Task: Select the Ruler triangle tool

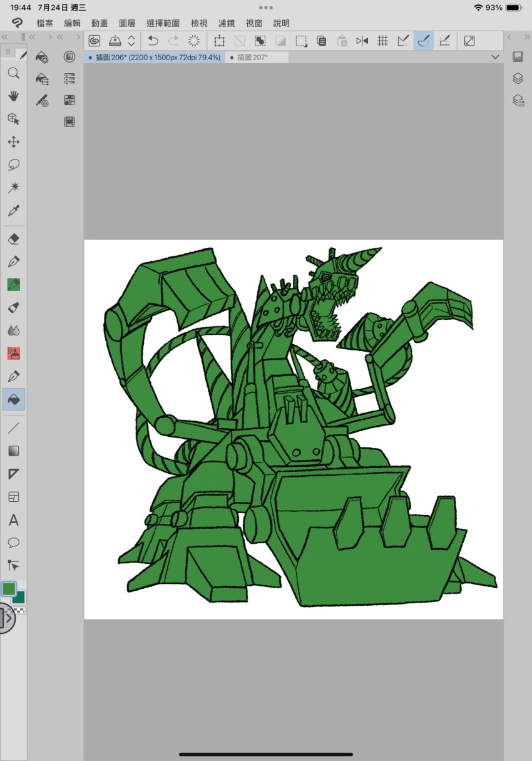Action: click(13, 474)
